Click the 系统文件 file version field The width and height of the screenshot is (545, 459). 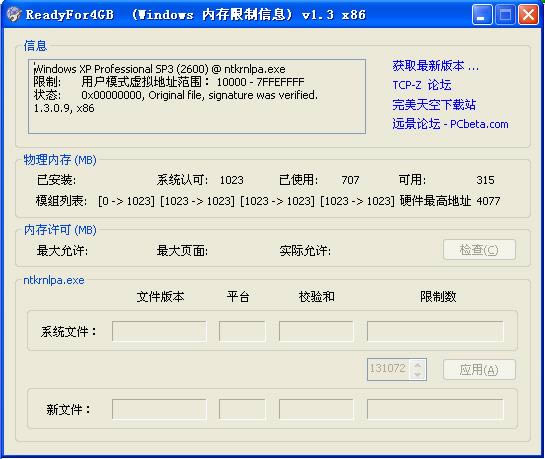tap(159, 331)
